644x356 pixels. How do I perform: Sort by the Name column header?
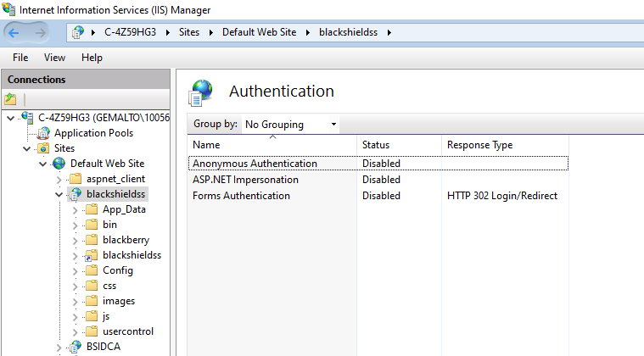[x=272, y=145]
